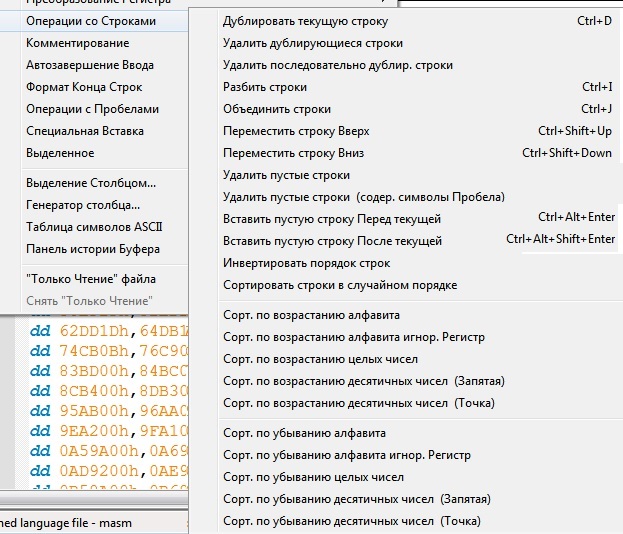Select 'Вставить пустую строку Перед текущей'
The width and height of the screenshot is (623, 534).
click(331, 219)
